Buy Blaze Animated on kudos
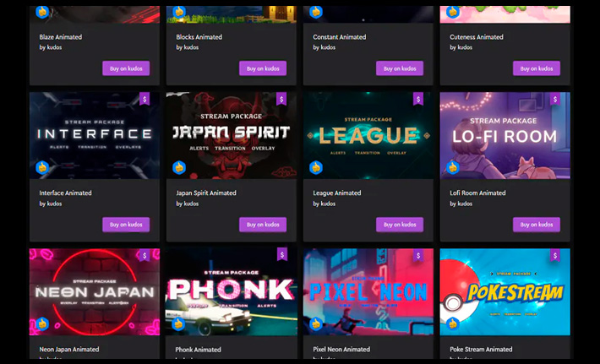 (x=126, y=68)
